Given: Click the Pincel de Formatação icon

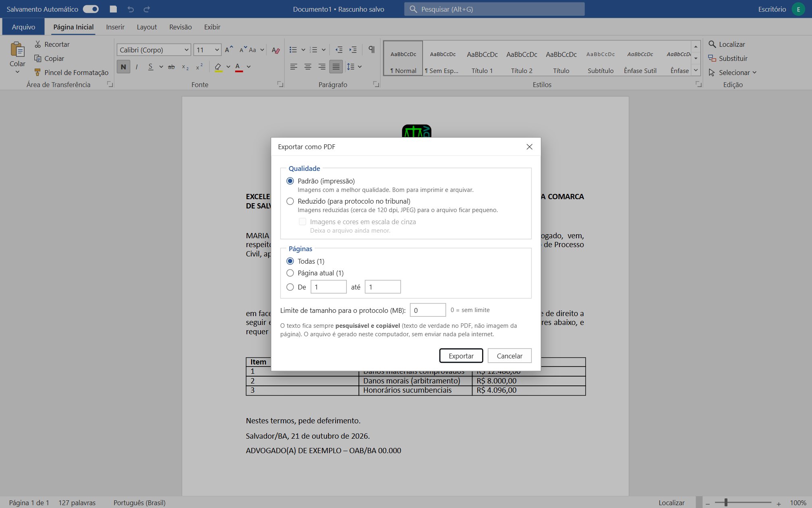Looking at the screenshot, I should [37, 72].
